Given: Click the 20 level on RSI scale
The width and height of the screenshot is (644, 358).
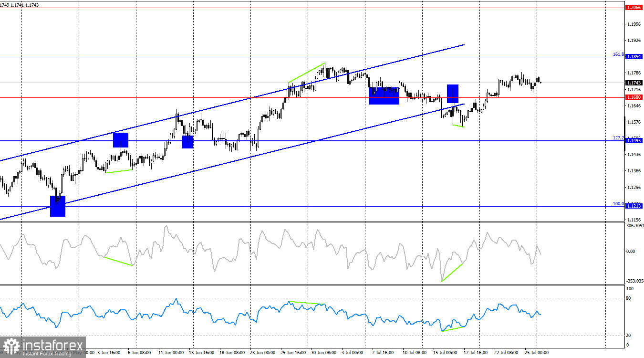Looking at the screenshot, I should [629, 335].
